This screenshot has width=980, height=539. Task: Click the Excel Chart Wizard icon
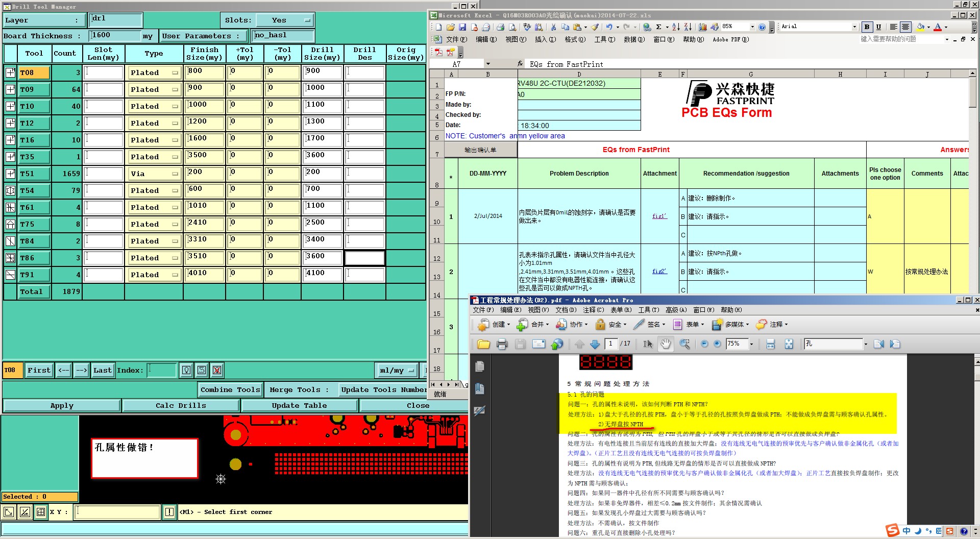(x=703, y=27)
